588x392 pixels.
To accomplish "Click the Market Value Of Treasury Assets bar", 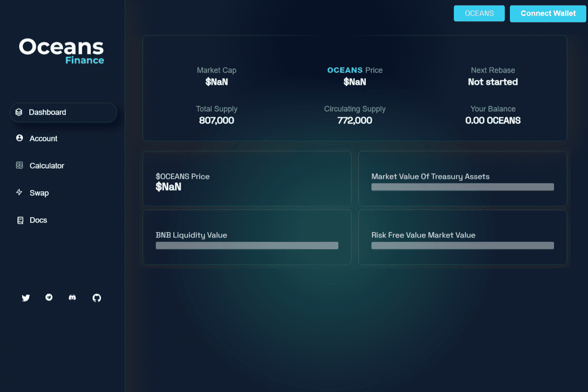I will click(x=462, y=187).
